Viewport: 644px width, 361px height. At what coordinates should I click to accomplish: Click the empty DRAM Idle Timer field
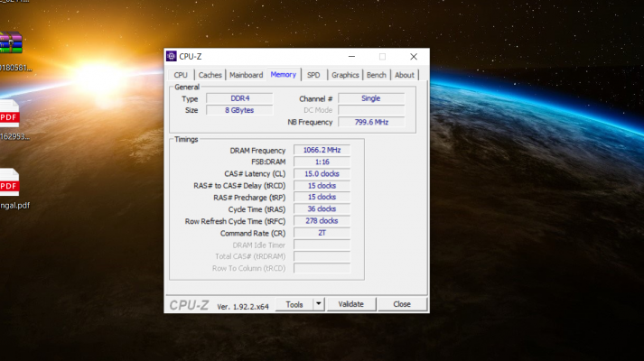[322, 245]
